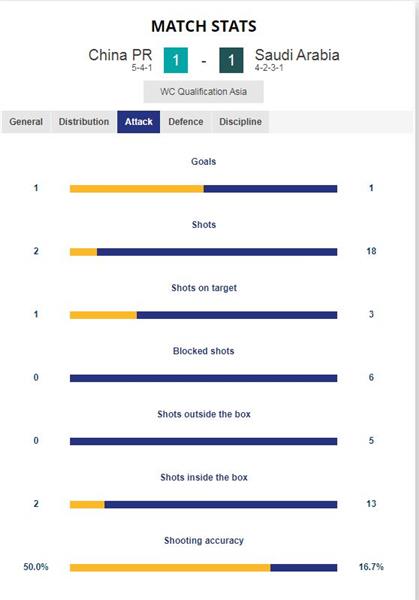Click the 5-4-1 formation label
The width and height of the screenshot is (419, 600).
click(142, 68)
